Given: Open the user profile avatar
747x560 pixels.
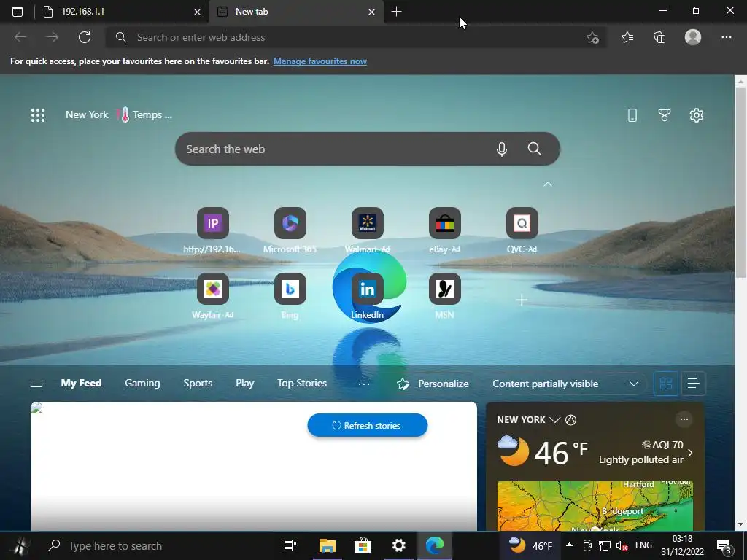Looking at the screenshot, I should 693,37.
